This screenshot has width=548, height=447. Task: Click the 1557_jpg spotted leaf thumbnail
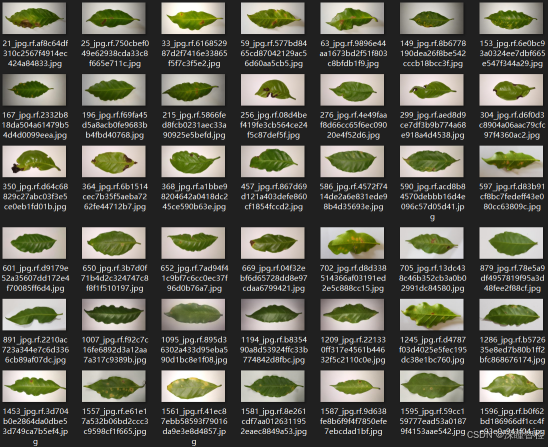pos(114,386)
